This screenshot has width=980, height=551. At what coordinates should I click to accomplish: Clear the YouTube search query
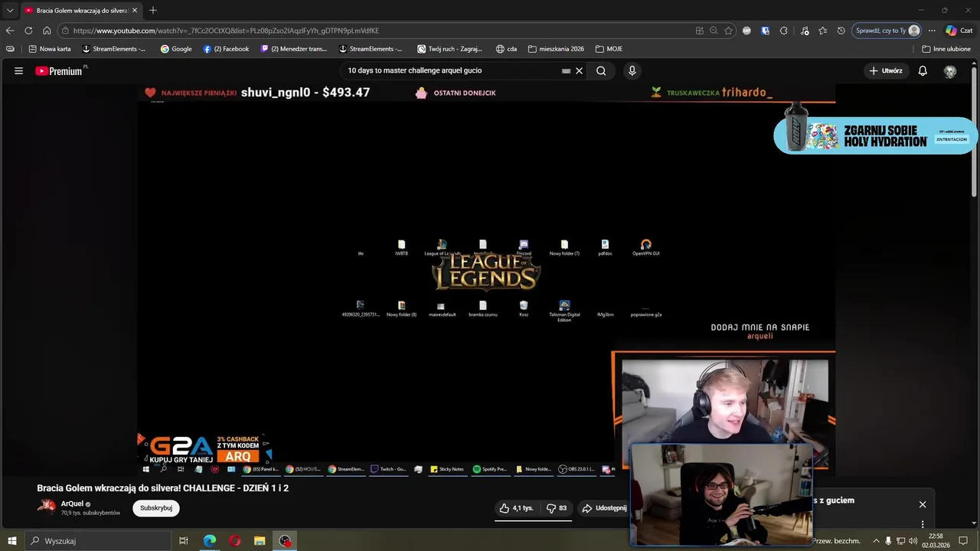(580, 71)
